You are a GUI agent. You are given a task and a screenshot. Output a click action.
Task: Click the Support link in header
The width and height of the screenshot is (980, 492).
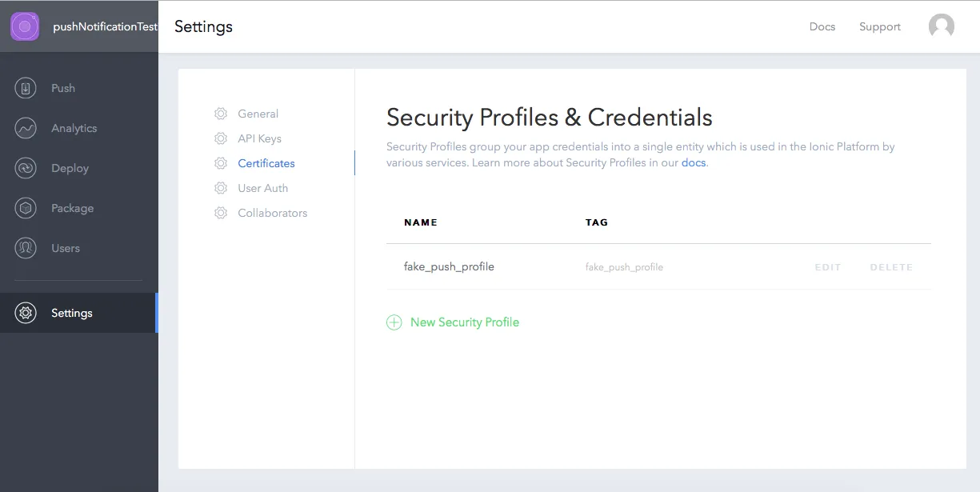click(879, 26)
